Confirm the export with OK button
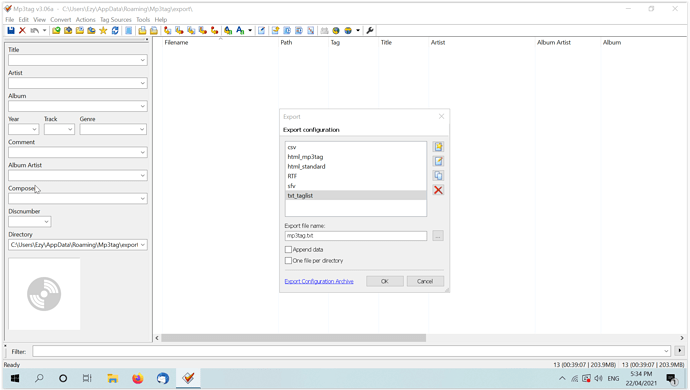 [x=385, y=281]
